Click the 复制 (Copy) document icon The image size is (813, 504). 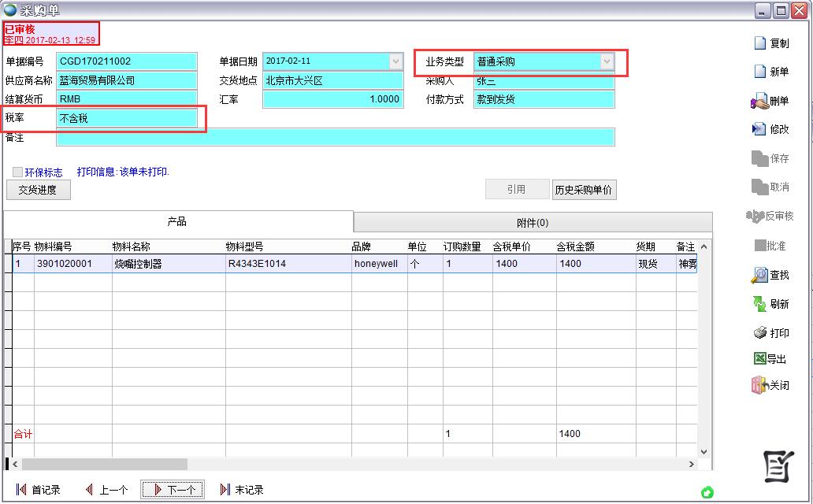tap(760, 43)
